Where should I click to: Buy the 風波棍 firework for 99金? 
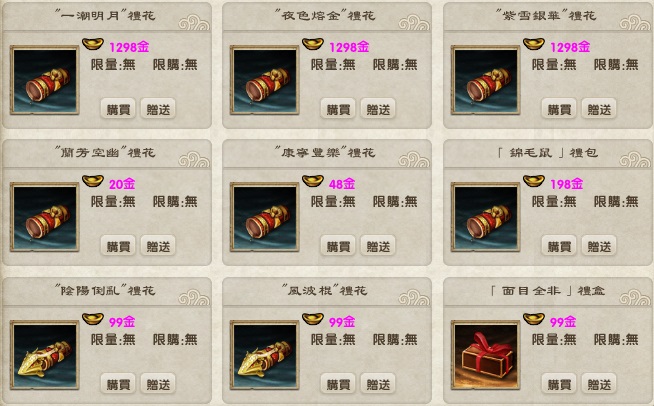(x=338, y=384)
